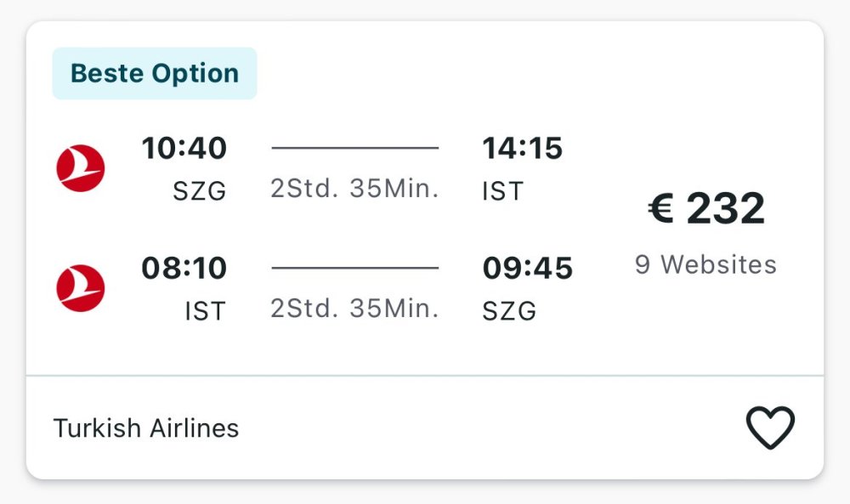Click the outbound 2Std. 35Min. duration text
Viewport: 850px width, 504px height.
[354, 189]
